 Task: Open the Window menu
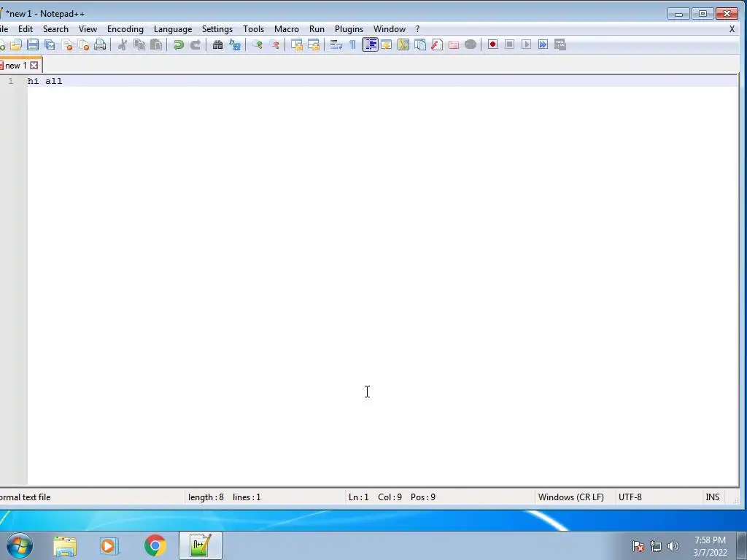pos(390,29)
